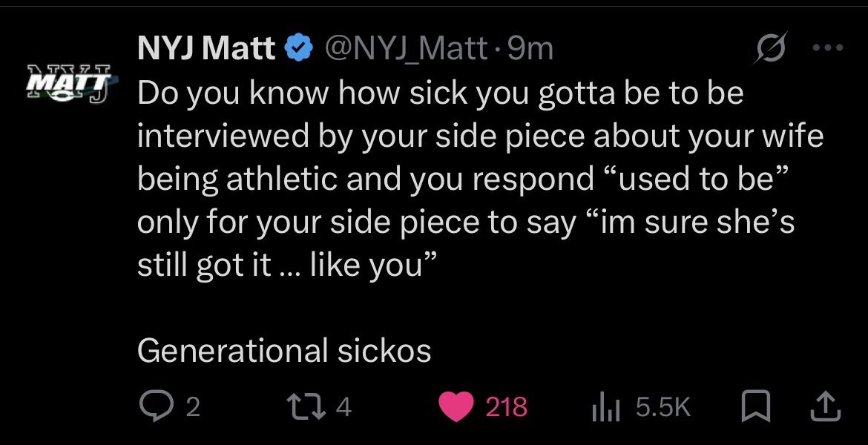Click the Grok slashed-circle icon
Viewport: 868px width, 445px height.
[x=768, y=49]
